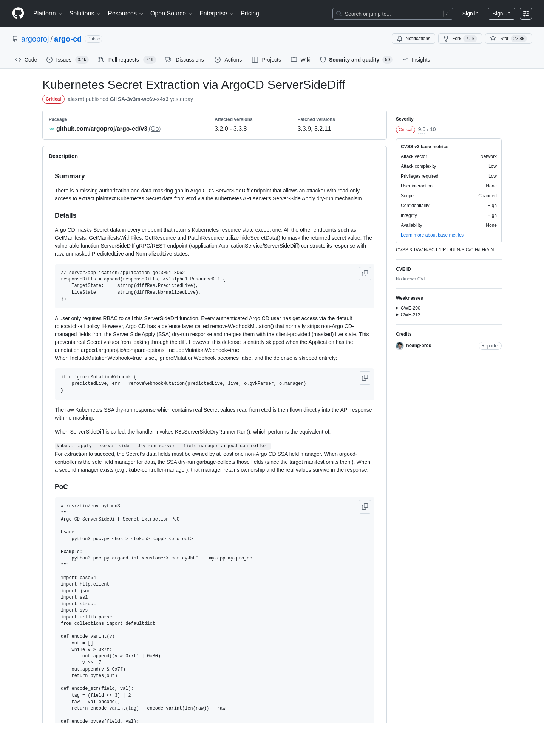Screen dimensions: 544x756
Task: Open Learn more about base metrics link
Action: (x=432, y=235)
